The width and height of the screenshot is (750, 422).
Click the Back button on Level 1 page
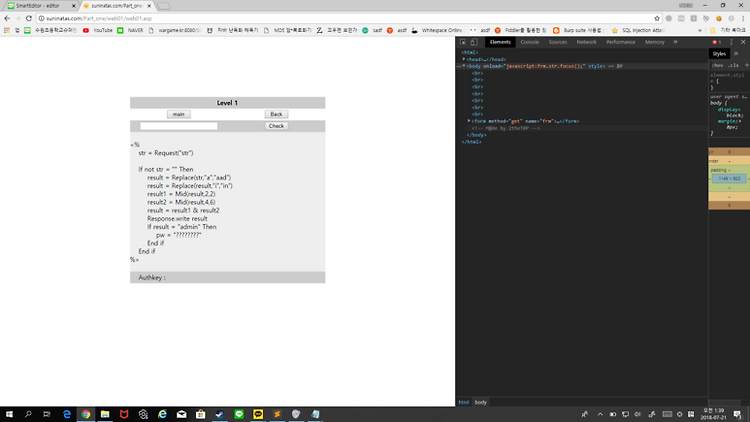pyautogui.click(x=276, y=114)
